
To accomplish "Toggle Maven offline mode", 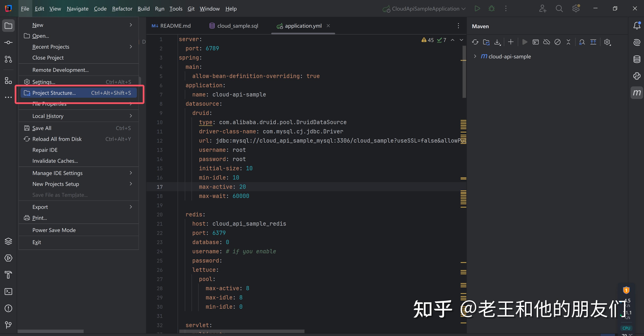I will pyautogui.click(x=546, y=42).
